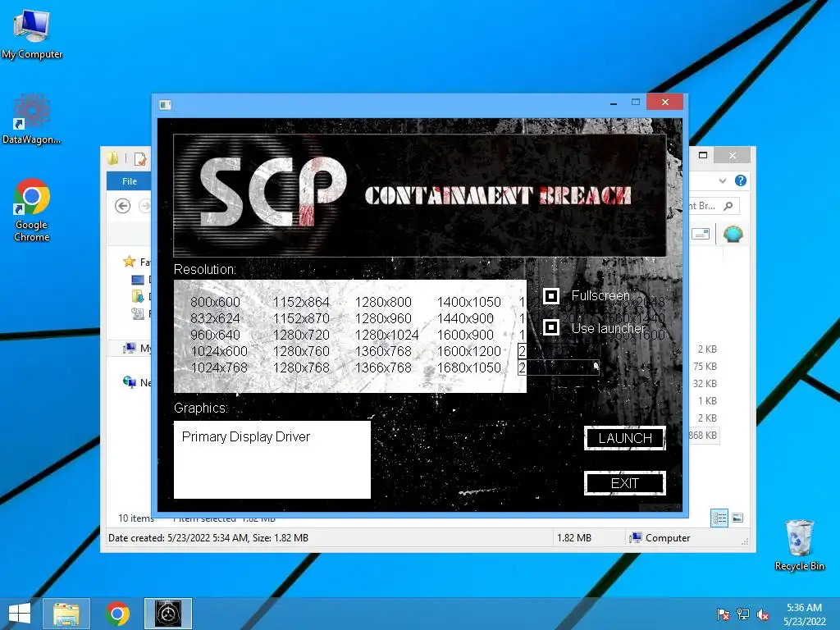Select the 1280x960 resolution
This screenshot has width=840, height=630.
click(383, 319)
